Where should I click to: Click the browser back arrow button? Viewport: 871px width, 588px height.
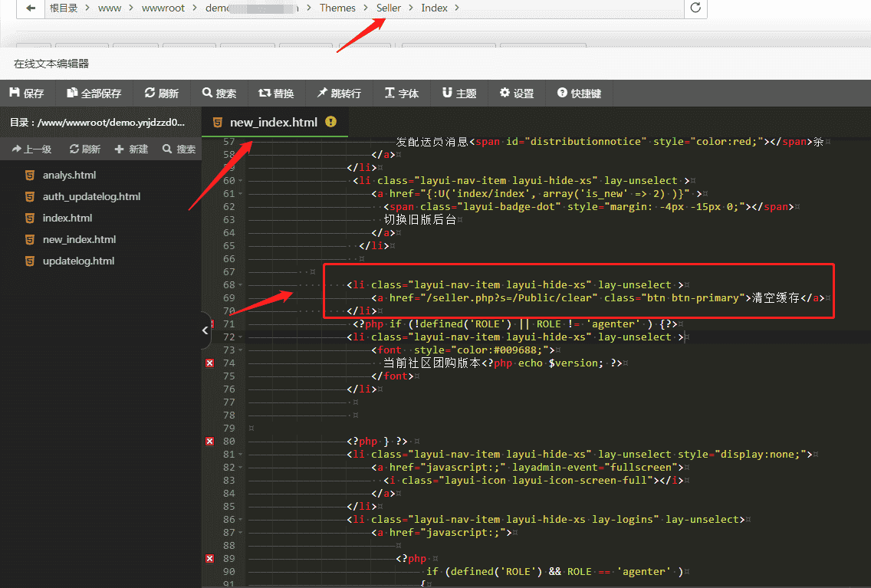point(31,8)
